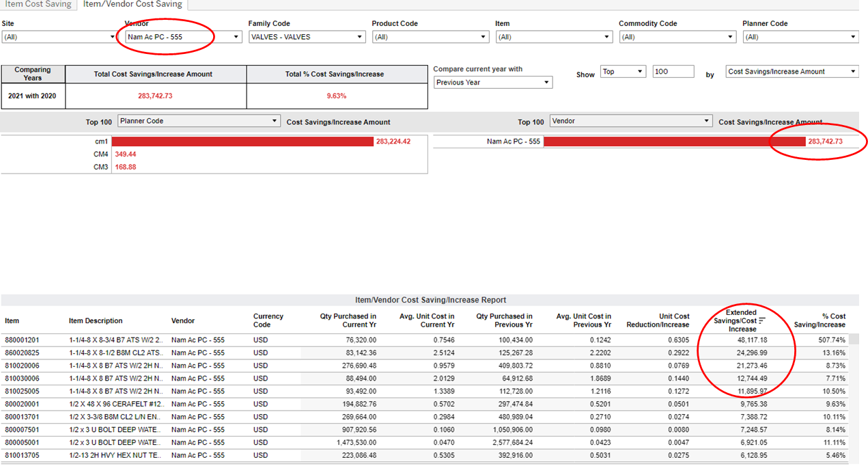Click the Show count field containing 100
Image resolution: width=868 pixels, height=466 pixels.
tap(673, 72)
